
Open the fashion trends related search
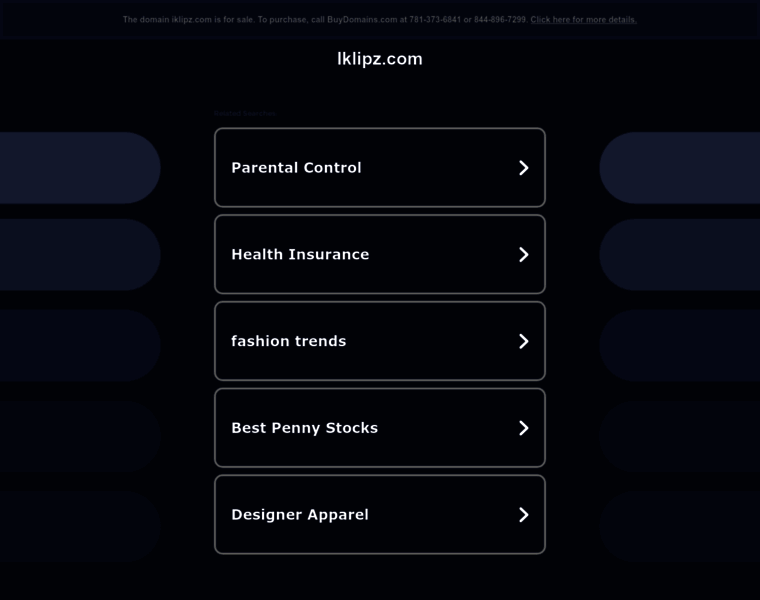289,341
